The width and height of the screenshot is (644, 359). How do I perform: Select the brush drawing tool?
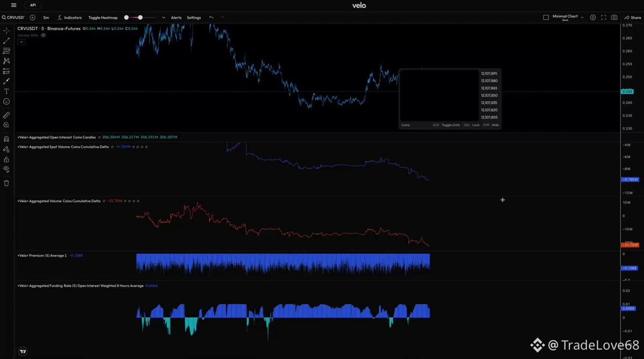pos(6,81)
